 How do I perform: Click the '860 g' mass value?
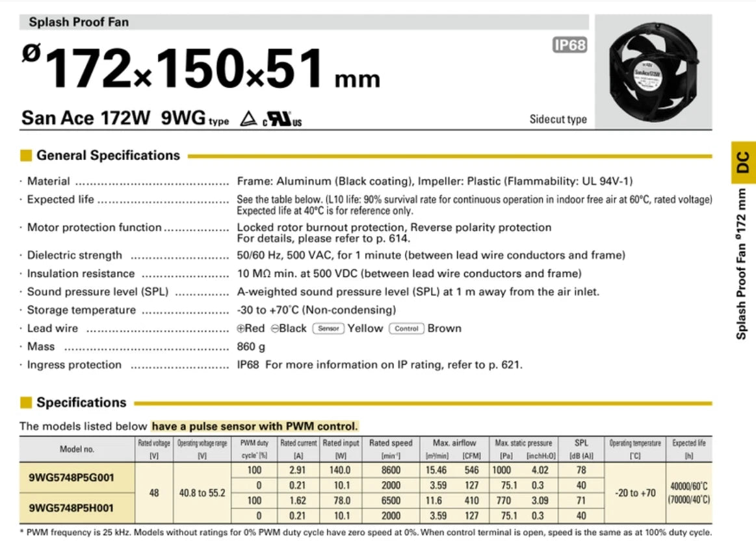coord(251,347)
